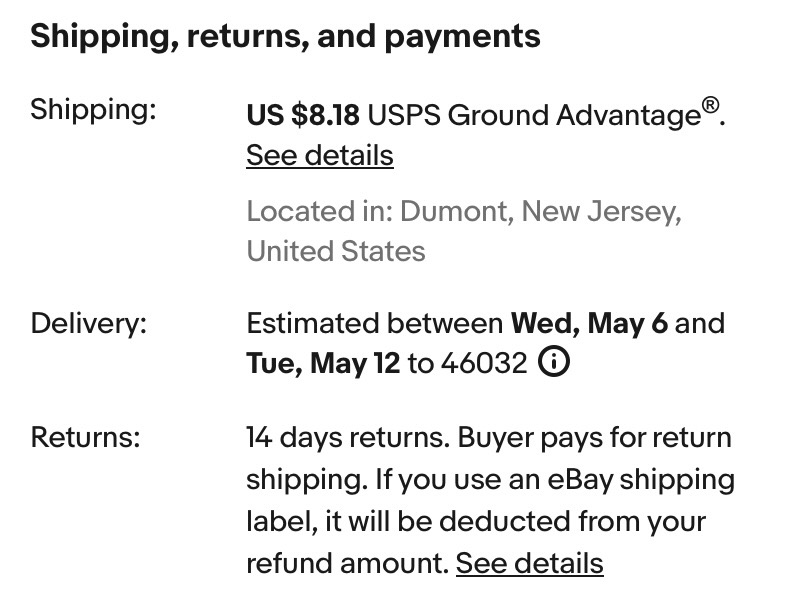The height and width of the screenshot is (592, 802).
Task: Open the shipping See details link
Action: pyautogui.click(x=320, y=156)
